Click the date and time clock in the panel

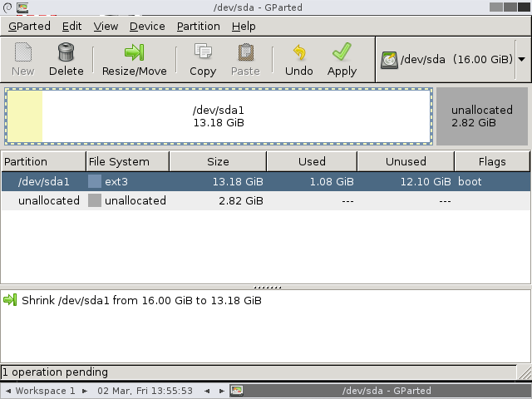pos(145,391)
